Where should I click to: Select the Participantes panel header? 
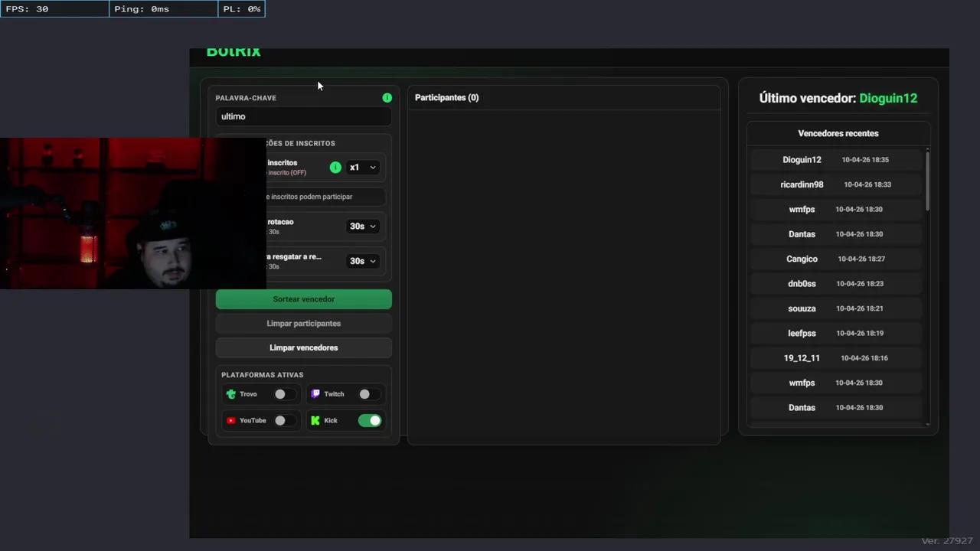pyautogui.click(x=446, y=97)
